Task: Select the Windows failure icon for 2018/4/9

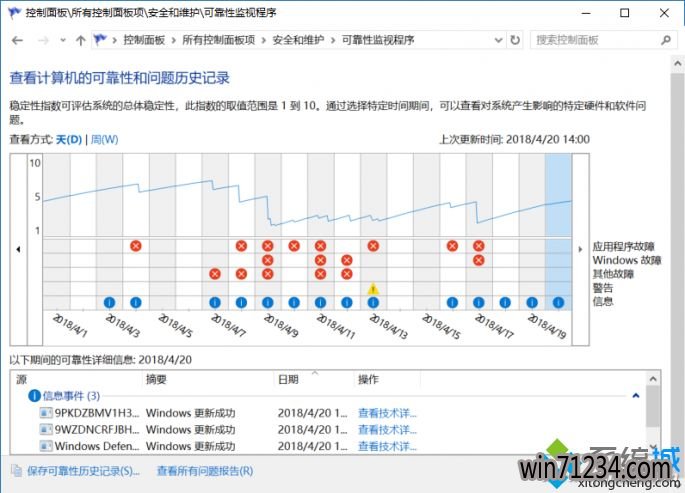Action: 268,260
